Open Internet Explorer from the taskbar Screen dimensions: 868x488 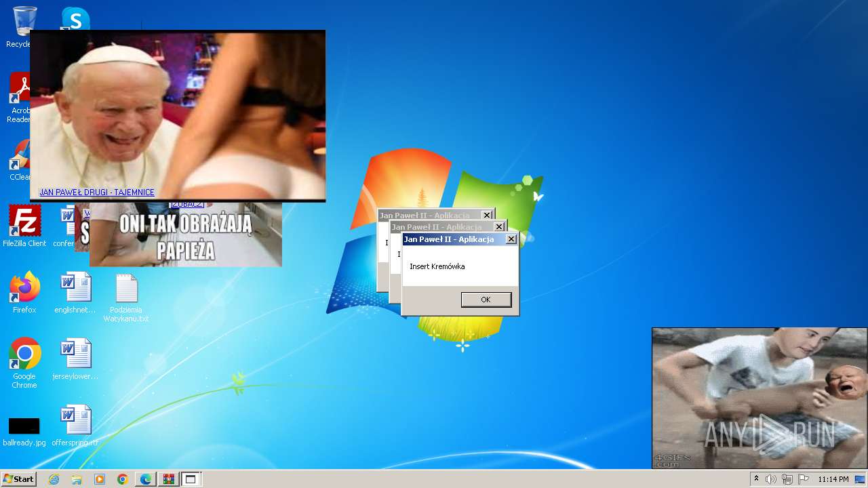[x=54, y=479]
